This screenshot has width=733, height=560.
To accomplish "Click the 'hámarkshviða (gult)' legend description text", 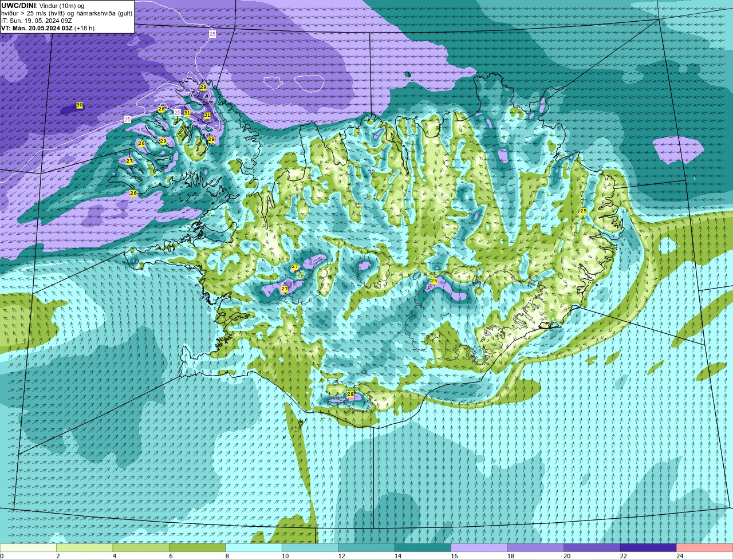I will pyautogui.click(x=105, y=13).
